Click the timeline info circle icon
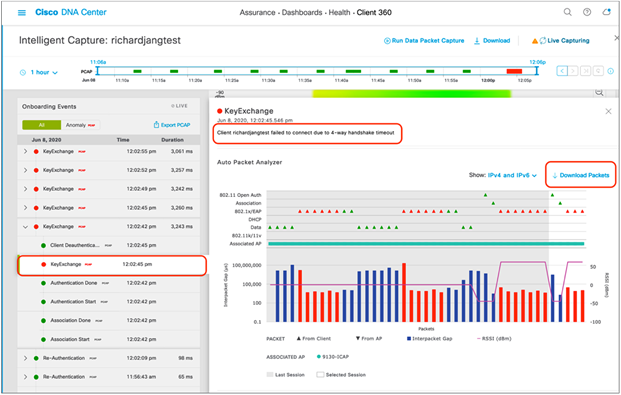This screenshot has height=395, width=621. pyautogui.click(x=611, y=71)
